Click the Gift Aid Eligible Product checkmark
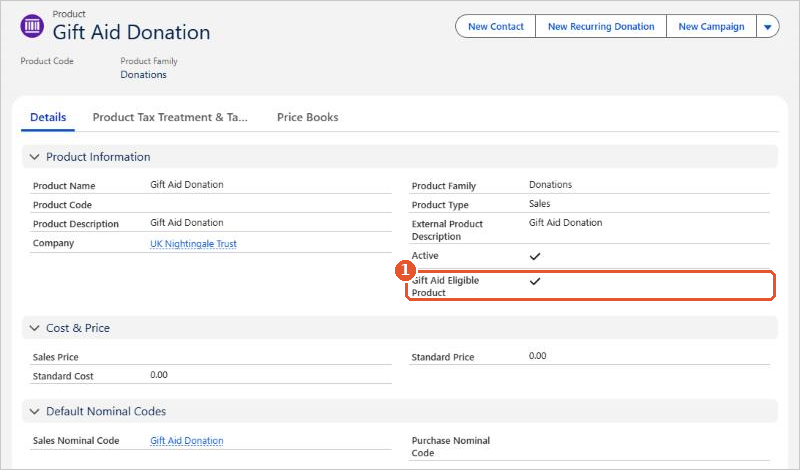The image size is (800, 470). (x=535, y=281)
